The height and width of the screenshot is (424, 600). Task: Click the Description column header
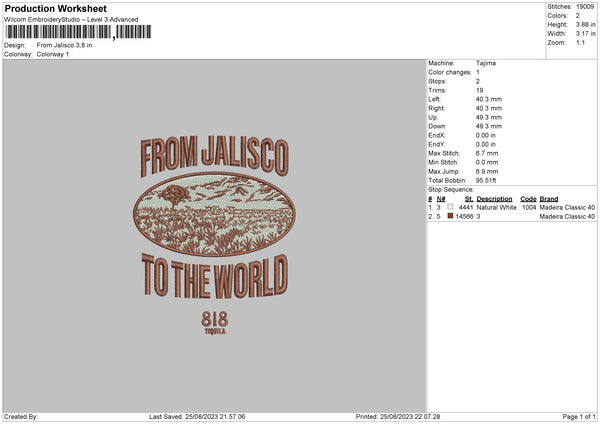pyautogui.click(x=494, y=199)
